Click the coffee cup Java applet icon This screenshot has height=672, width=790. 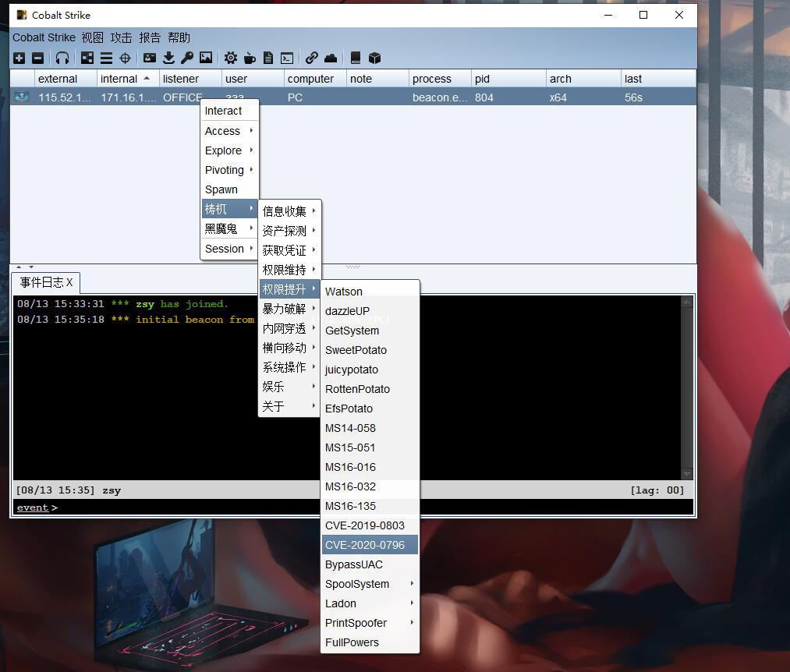[250, 58]
